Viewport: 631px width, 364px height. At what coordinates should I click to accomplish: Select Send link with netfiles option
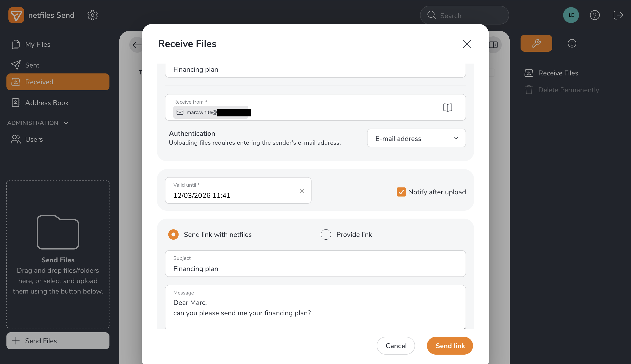[x=173, y=234]
